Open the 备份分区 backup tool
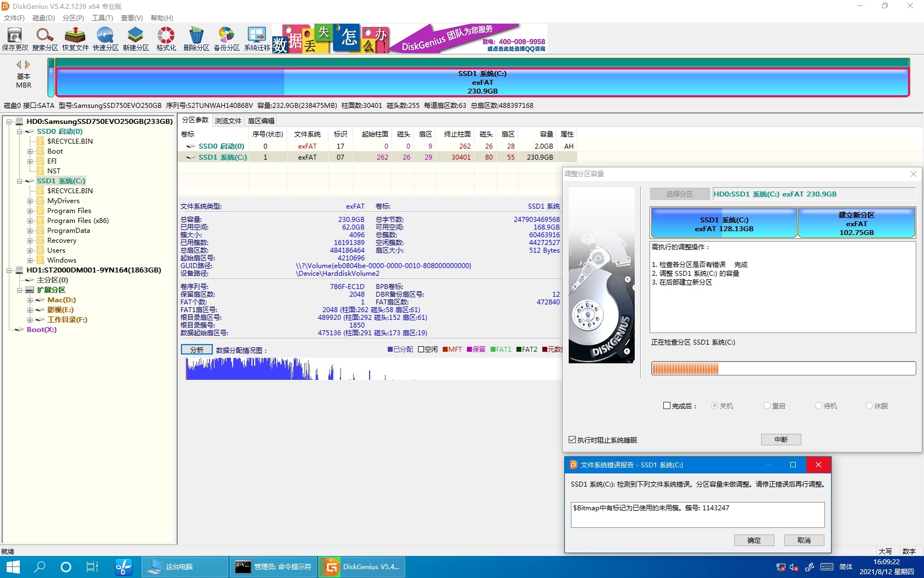 tap(227, 39)
